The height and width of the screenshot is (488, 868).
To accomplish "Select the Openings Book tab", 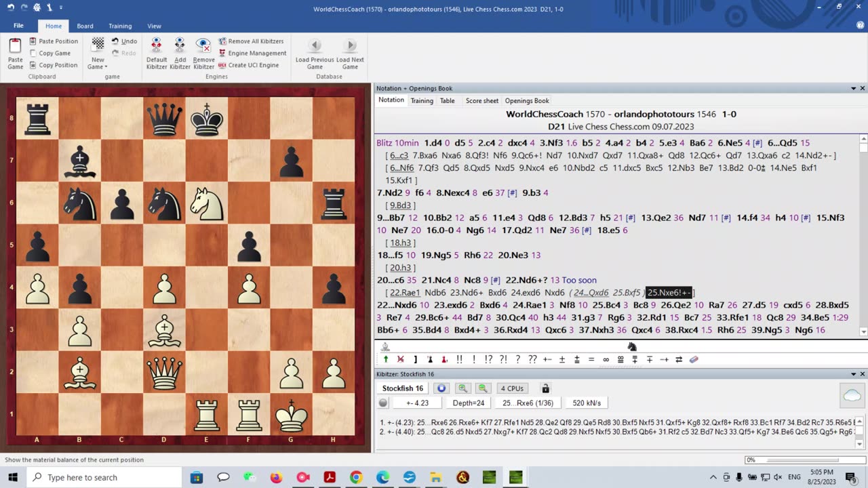I will point(527,100).
